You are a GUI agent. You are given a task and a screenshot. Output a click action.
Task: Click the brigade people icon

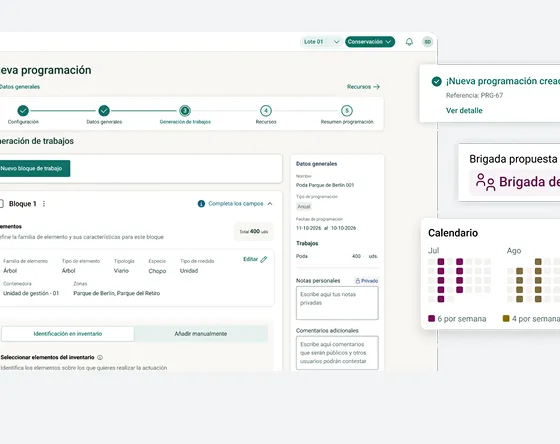485,182
